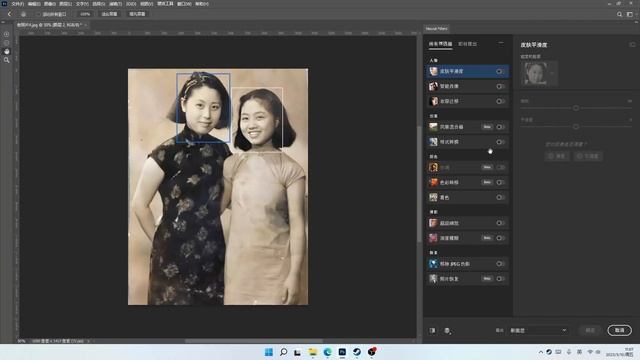Select the Colorize filter thumbnail
Viewport: 640px width, 360px height.
coord(433,197)
